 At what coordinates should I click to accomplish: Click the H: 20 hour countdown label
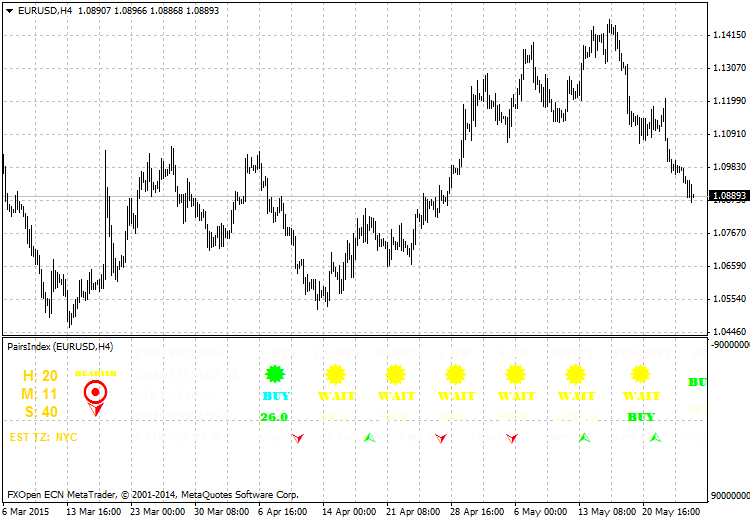(x=40, y=376)
